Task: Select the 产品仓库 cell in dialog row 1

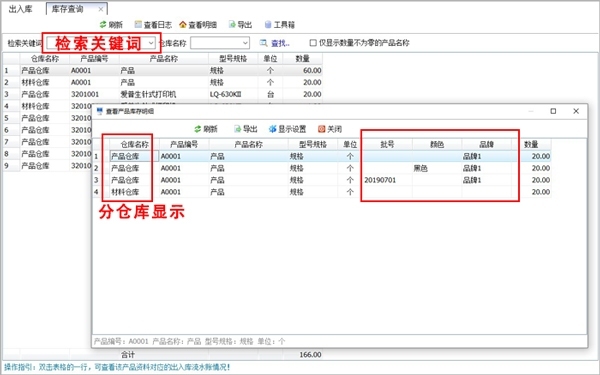Action: (134, 157)
